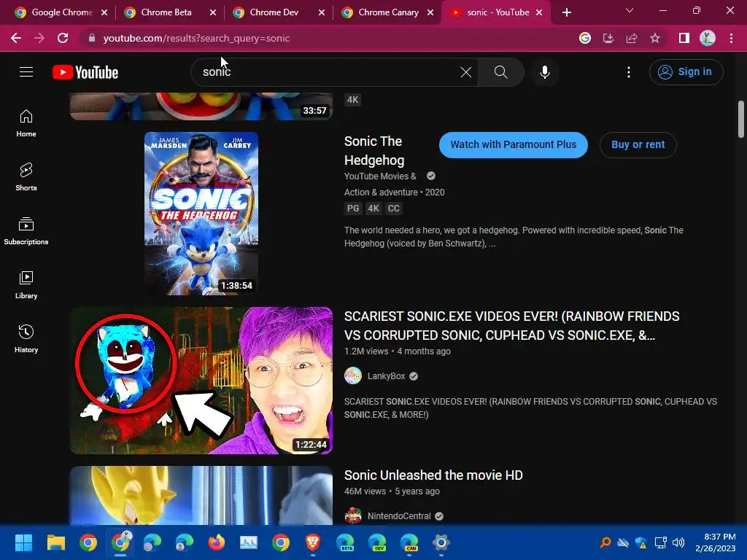Open File Explorer from taskbar

pyautogui.click(x=55, y=542)
